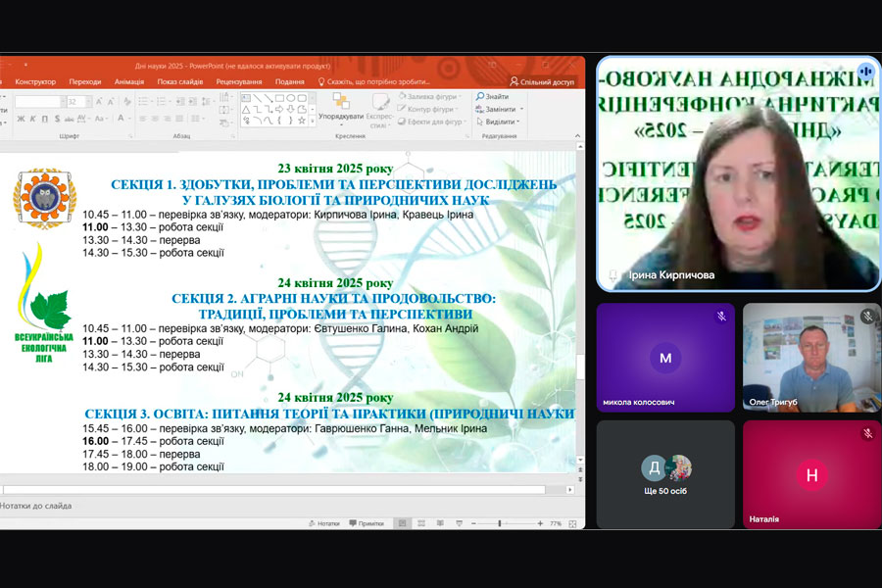The height and width of the screenshot is (588, 882).
Task: Click zoom out minus icon
Action: pyautogui.click(x=472, y=523)
